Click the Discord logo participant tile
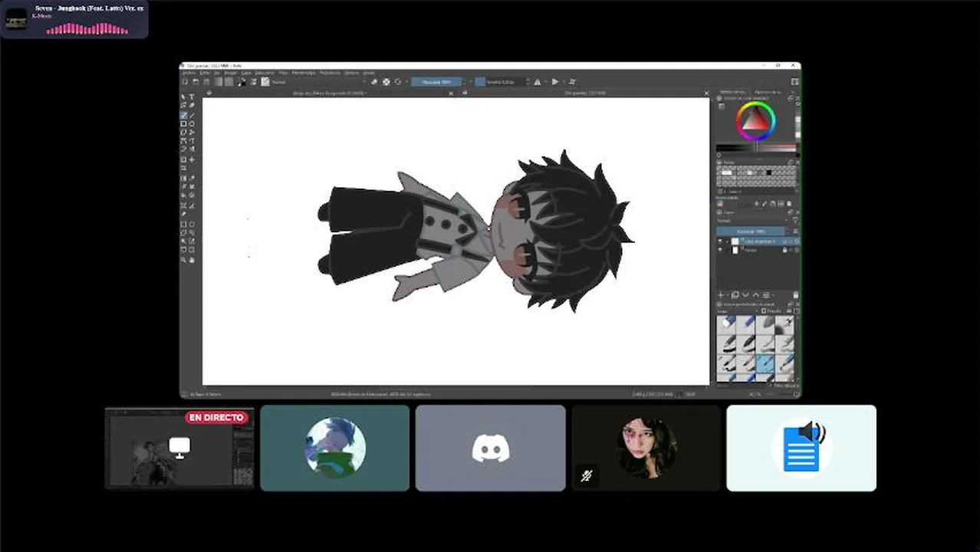This screenshot has width=980, height=552. [491, 448]
